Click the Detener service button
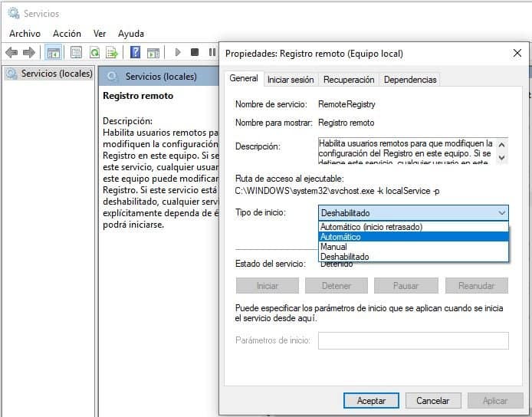This screenshot has width=532, height=417. tap(337, 286)
